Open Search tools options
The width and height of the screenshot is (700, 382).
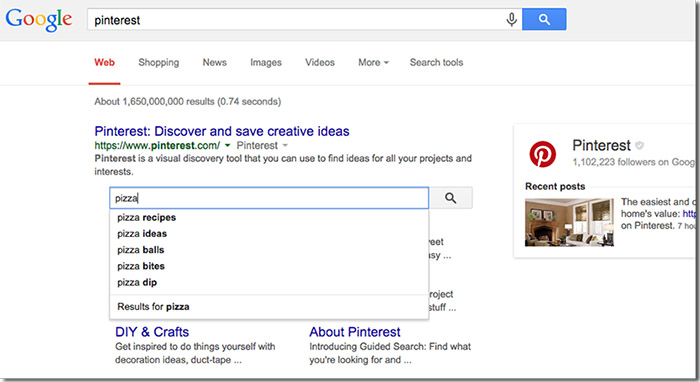pos(436,62)
